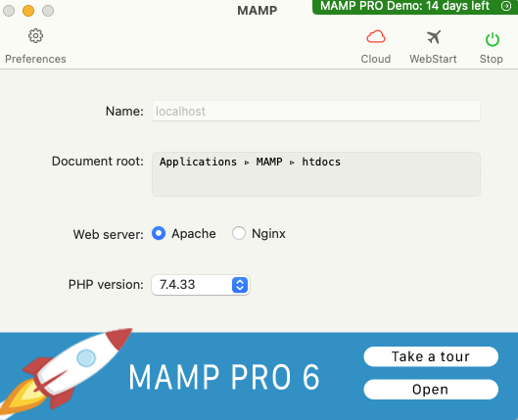Click the Document root path box
The width and height of the screenshot is (518, 420).
pos(316,174)
